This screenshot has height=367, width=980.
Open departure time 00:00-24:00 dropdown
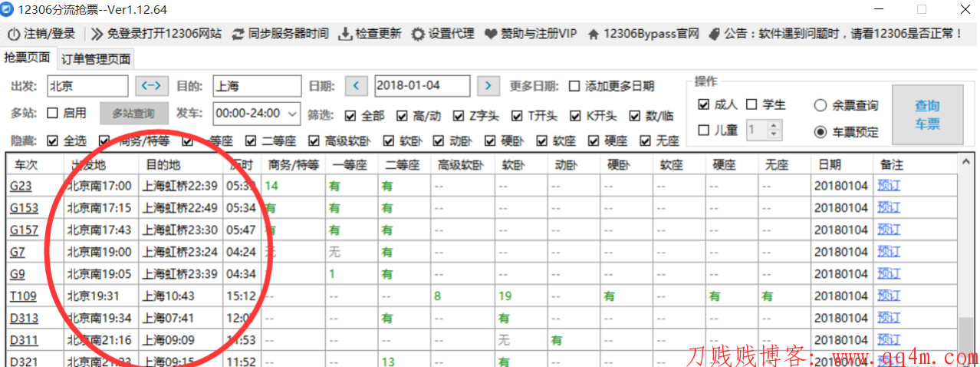coord(257,114)
